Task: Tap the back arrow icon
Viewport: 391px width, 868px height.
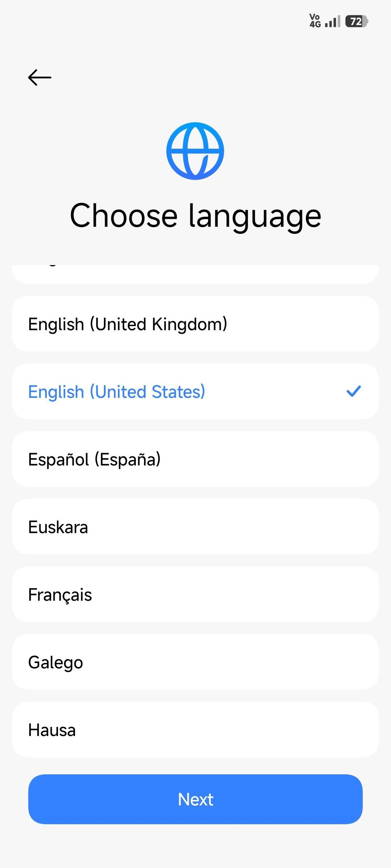Action: click(x=39, y=77)
